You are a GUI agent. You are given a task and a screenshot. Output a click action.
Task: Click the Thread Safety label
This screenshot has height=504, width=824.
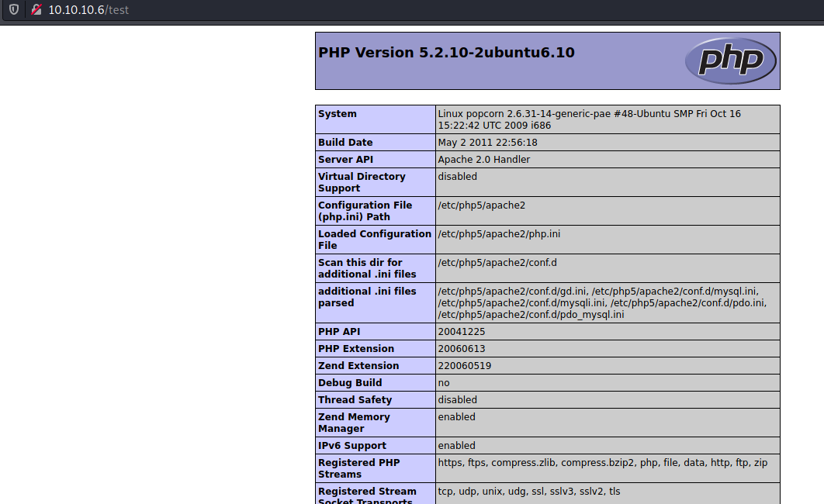click(355, 400)
